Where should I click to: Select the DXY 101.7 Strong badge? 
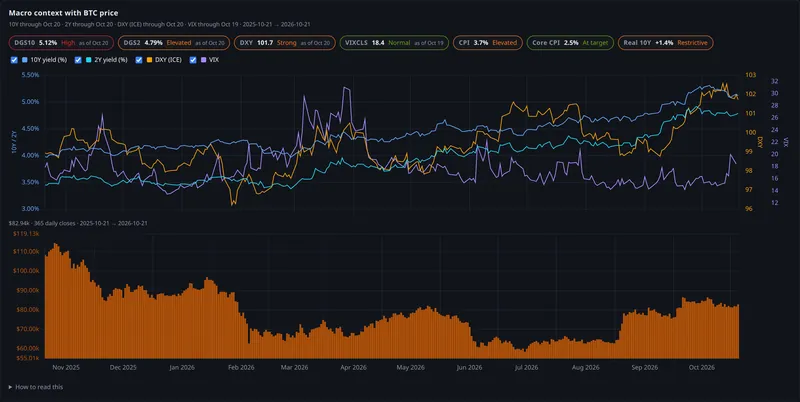[x=285, y=43]
